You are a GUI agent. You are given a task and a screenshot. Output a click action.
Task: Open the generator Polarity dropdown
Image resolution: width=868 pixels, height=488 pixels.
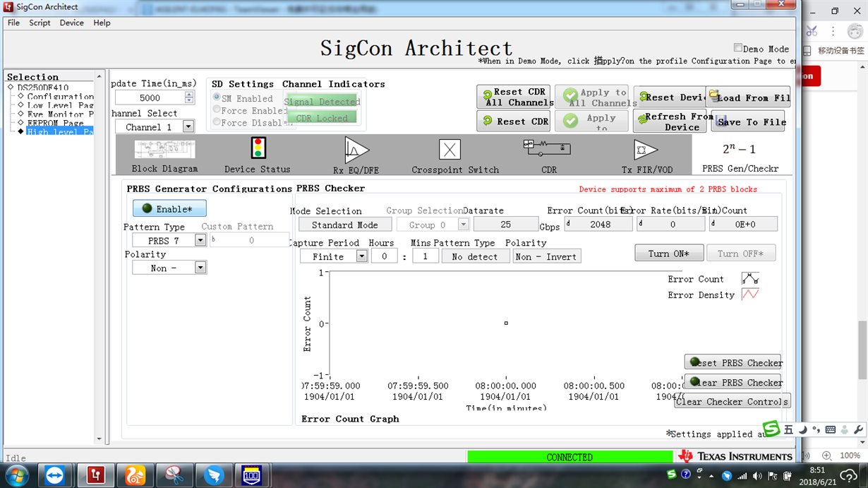pos(200,267)
